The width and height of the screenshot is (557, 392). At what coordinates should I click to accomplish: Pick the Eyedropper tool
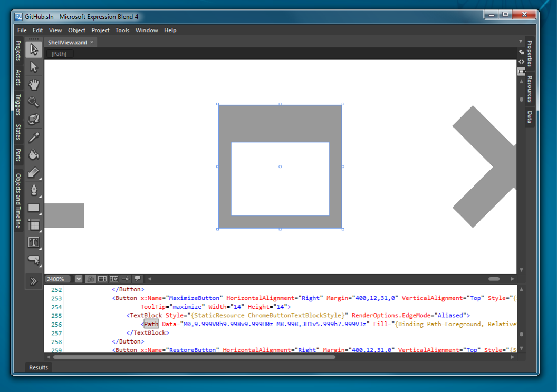(x=34, y=137)
